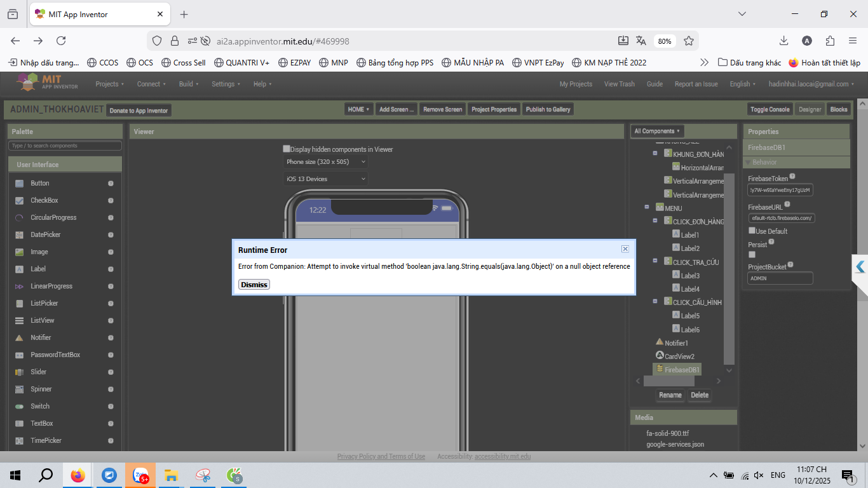The image size is (868, 488).
Task: Open the Build menu
Action: pyautogui.click(x=189, y=84)
